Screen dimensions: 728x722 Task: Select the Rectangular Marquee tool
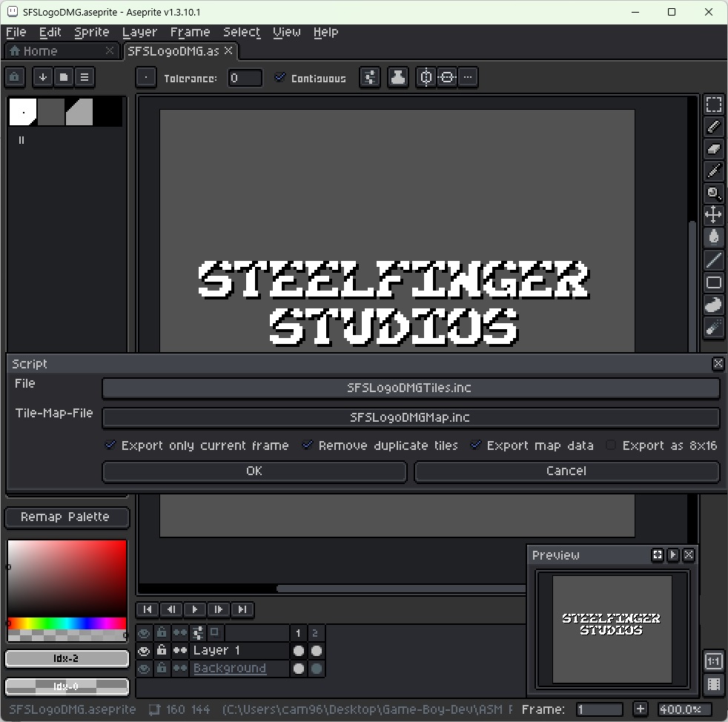(713, 104)
